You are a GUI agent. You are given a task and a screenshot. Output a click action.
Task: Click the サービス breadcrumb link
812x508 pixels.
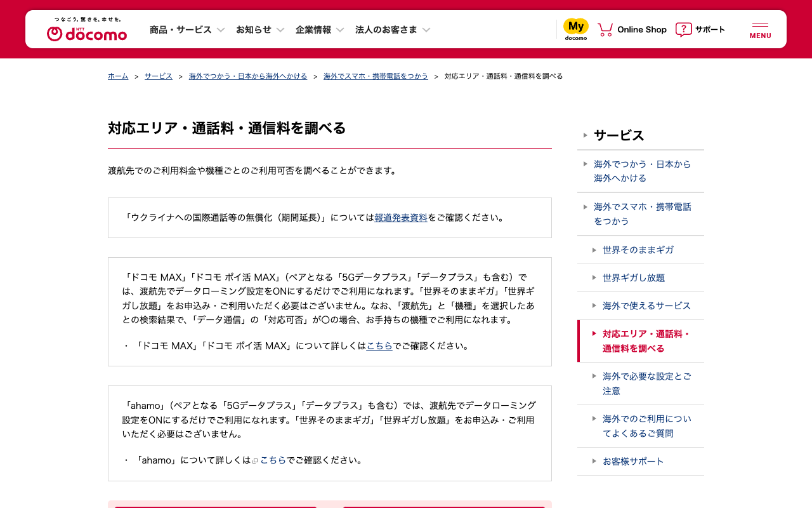159,76
